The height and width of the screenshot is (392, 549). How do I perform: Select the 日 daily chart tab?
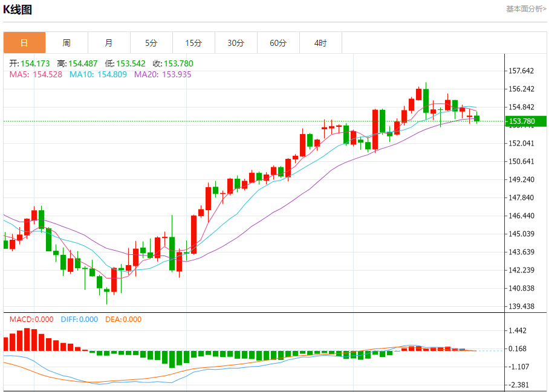pyautogui.click(x=25, y=43)
